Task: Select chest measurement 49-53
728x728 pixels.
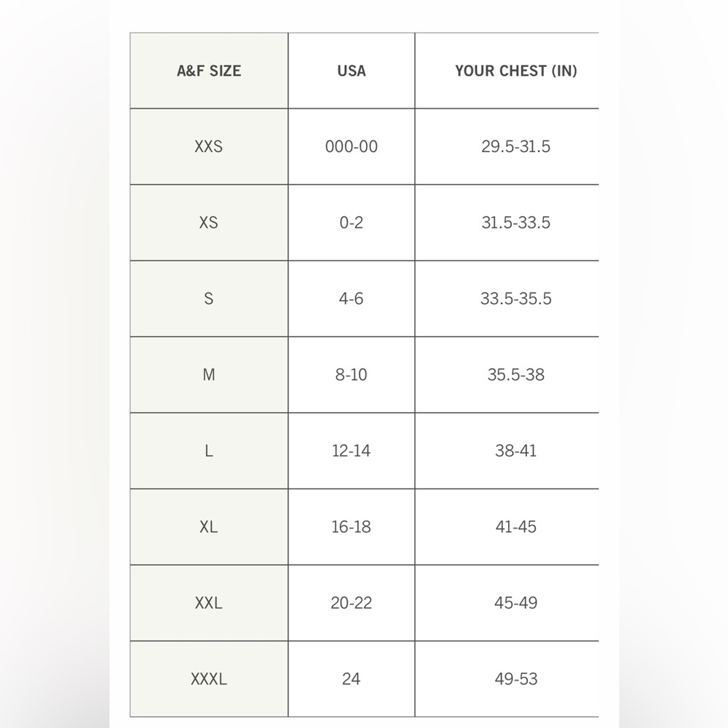Action: point(516,679)
